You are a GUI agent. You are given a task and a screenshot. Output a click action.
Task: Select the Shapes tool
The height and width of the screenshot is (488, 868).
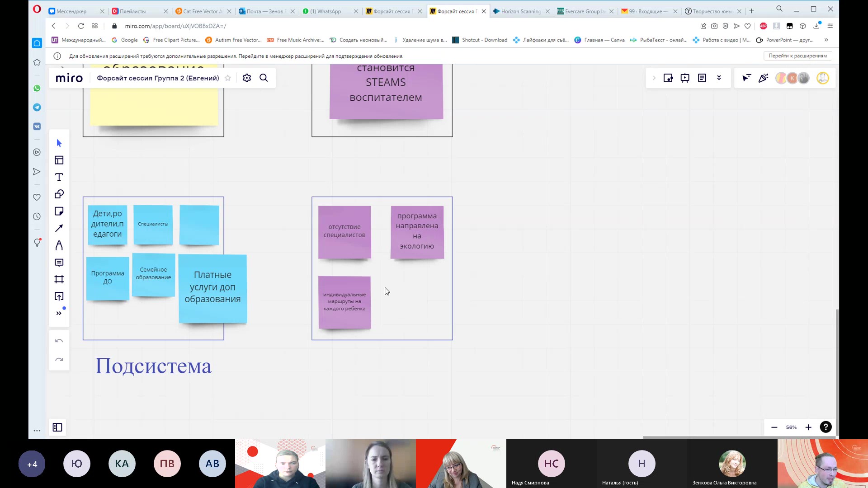pyautogui.click(x=59, y=194)
